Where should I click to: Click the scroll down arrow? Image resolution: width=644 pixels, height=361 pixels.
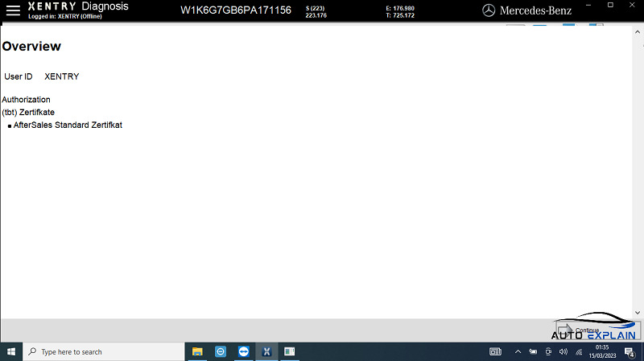click(x=638, y=313)
